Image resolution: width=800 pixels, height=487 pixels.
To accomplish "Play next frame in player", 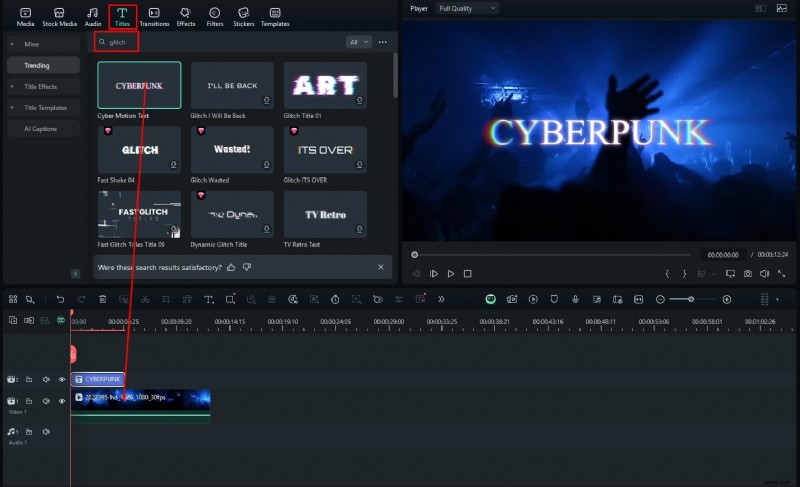I will [x=434, y=274].
